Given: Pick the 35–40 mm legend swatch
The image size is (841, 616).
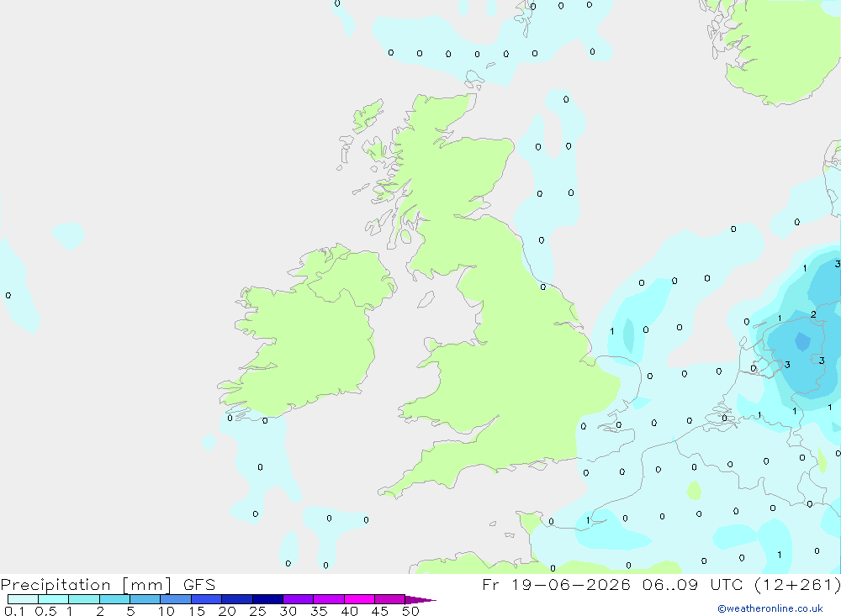Looking at the screenshot, I should pyautogui.click(x=328, y=599).
